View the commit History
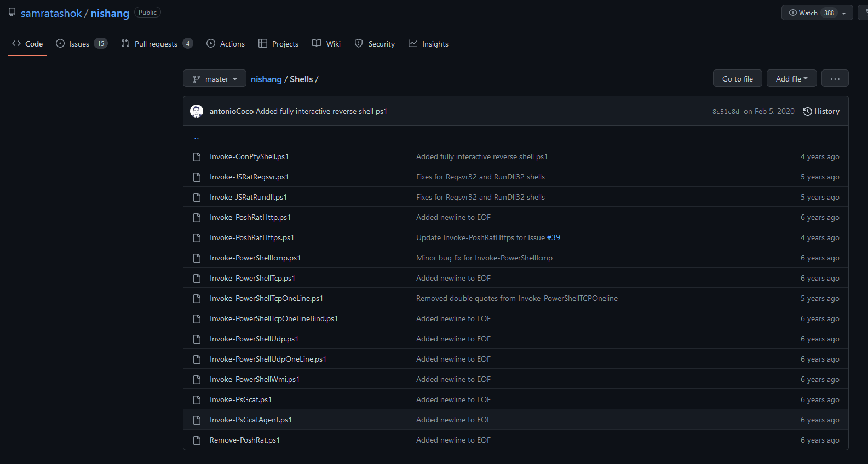 click(821, 111)
